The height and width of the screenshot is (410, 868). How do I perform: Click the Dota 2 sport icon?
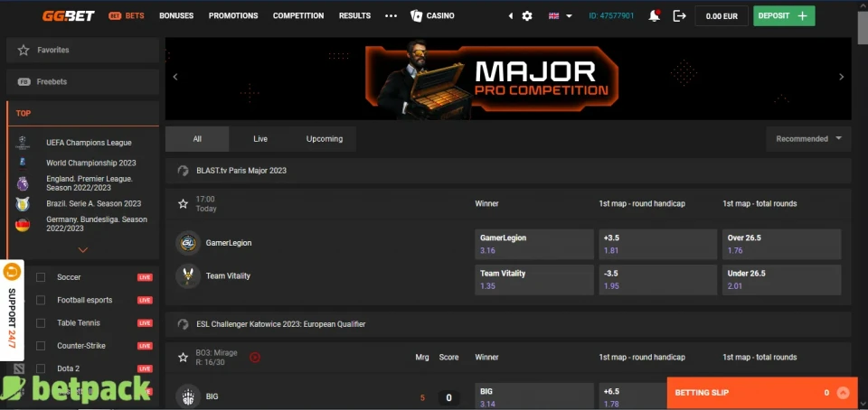pos(19,368)
